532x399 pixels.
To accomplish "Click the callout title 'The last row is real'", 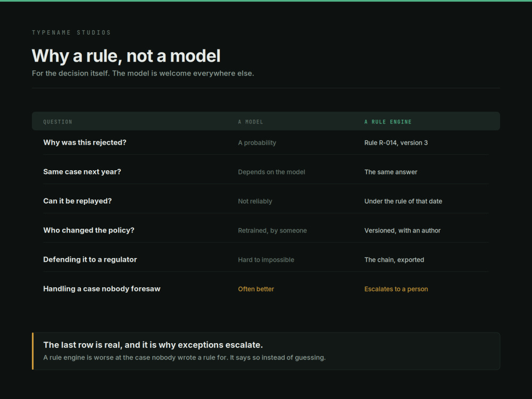I will [153, 345].
